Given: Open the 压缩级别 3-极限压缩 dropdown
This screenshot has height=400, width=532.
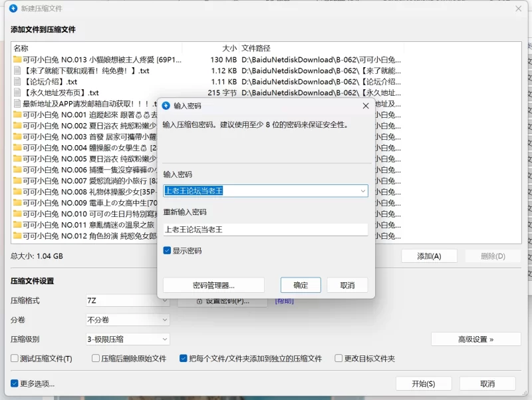Looking at the screenshot, I should tap(128, 339).
